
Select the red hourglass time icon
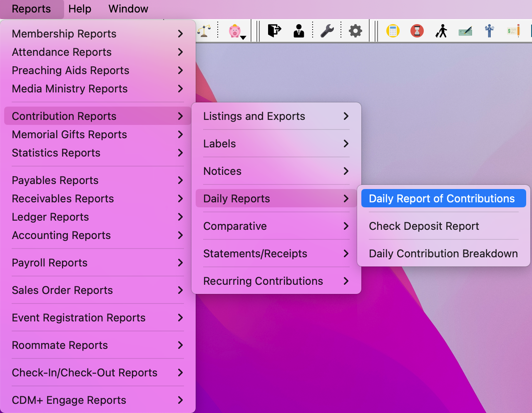point(417,30)
